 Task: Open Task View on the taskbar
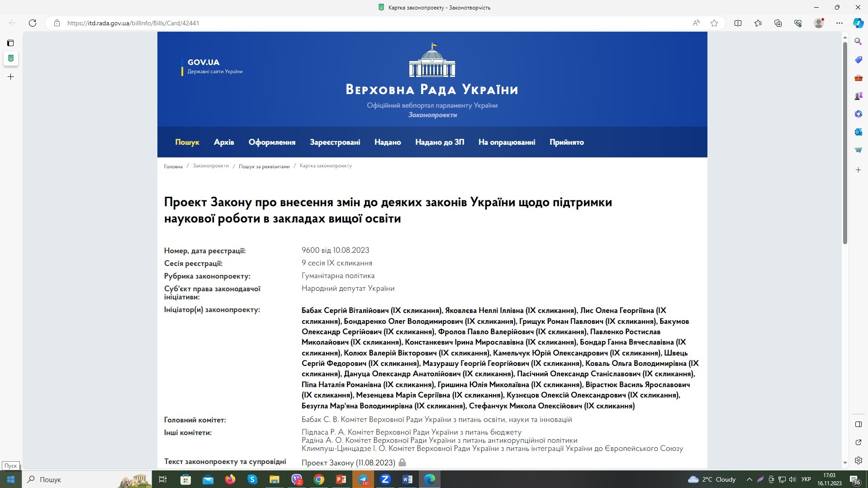pyautogui.click(x=163, y=479)
